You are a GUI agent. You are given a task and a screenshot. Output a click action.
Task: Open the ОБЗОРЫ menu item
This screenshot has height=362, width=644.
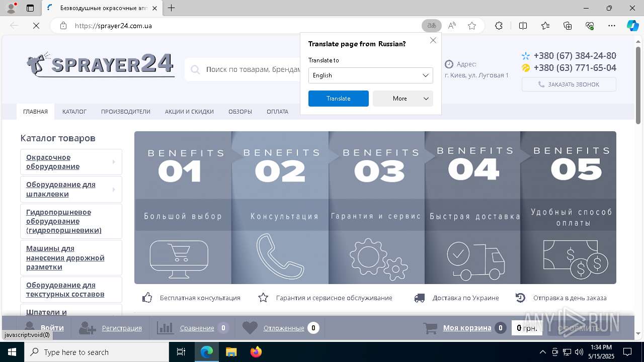coord(240,112)
